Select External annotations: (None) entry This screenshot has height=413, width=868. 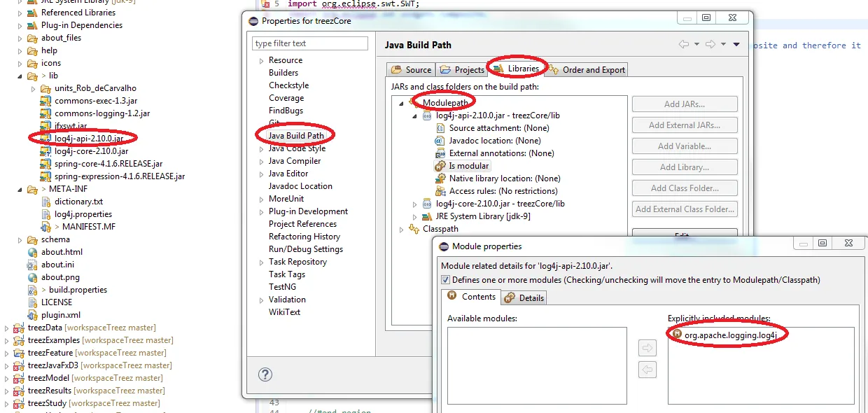point(501,153)
